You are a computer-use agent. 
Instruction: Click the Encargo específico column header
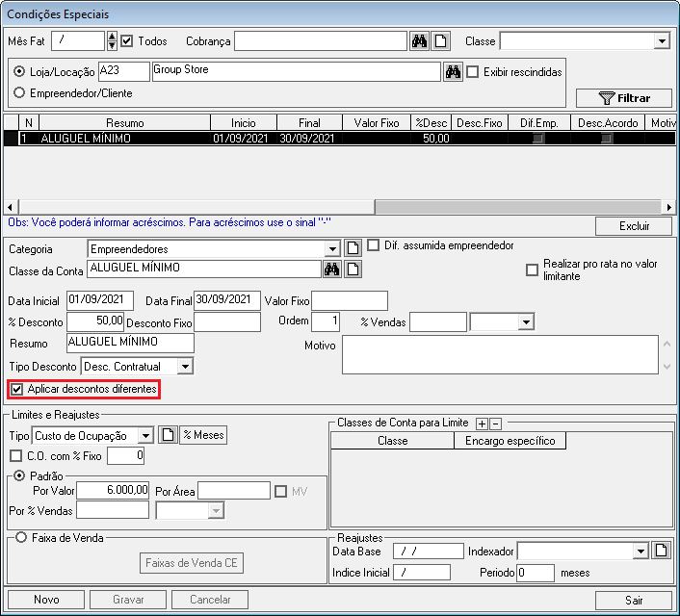pos(510,441)
